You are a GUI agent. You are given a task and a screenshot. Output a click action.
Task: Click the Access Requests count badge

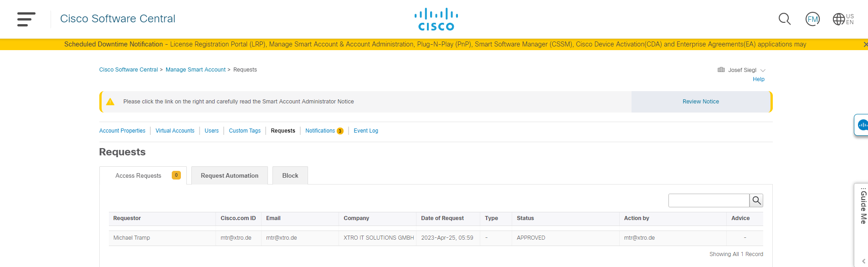point(176,175)
